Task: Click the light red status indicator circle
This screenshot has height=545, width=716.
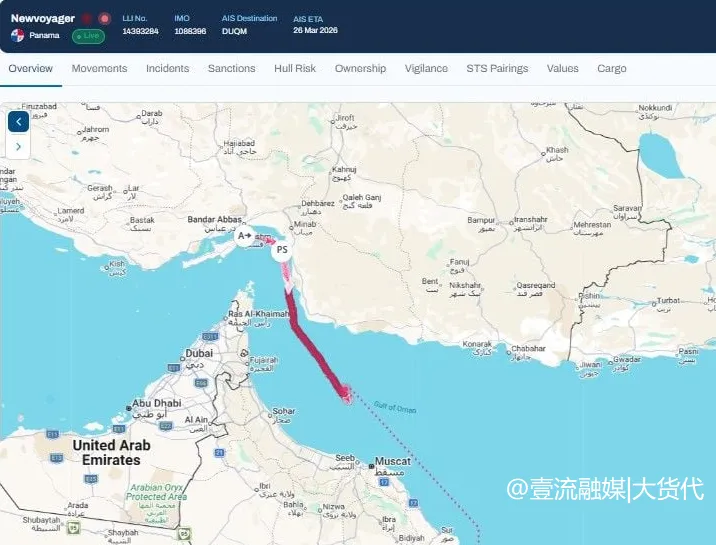Action: point(105,19)
